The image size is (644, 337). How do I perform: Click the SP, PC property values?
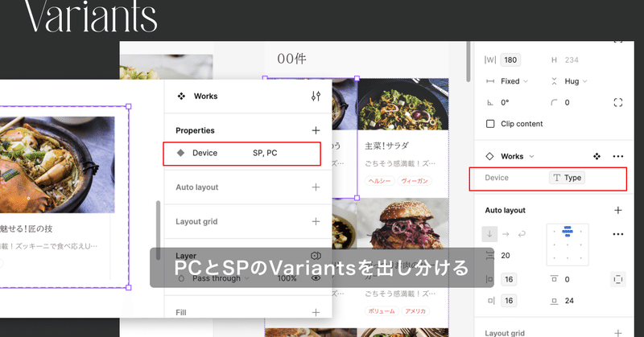coord(265,153)
